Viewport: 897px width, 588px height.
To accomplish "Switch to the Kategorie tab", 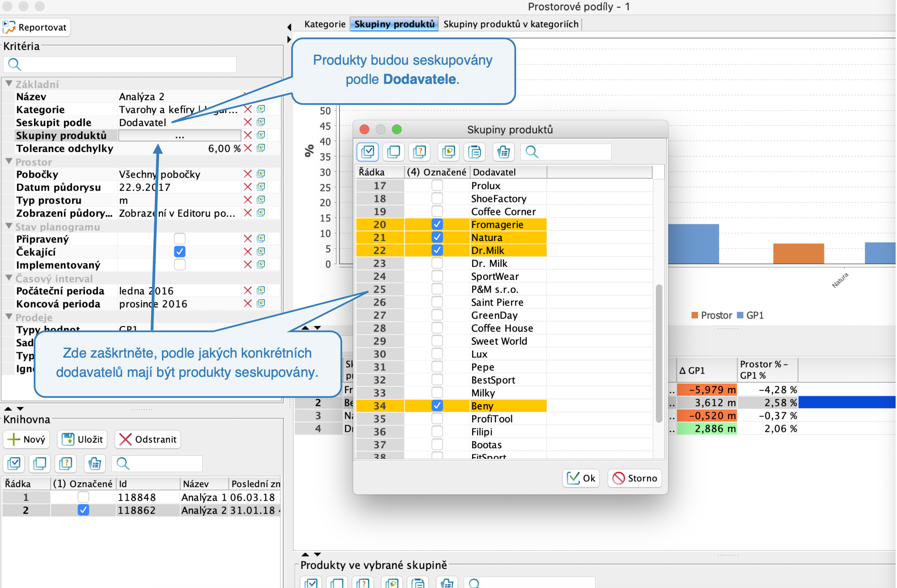I will [x=325, y=24].
